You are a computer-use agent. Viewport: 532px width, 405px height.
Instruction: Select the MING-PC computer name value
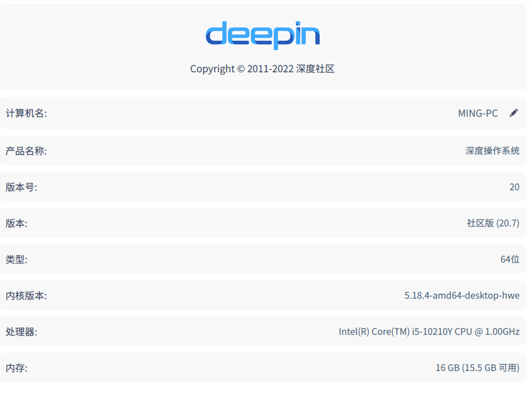click(478, 113)
